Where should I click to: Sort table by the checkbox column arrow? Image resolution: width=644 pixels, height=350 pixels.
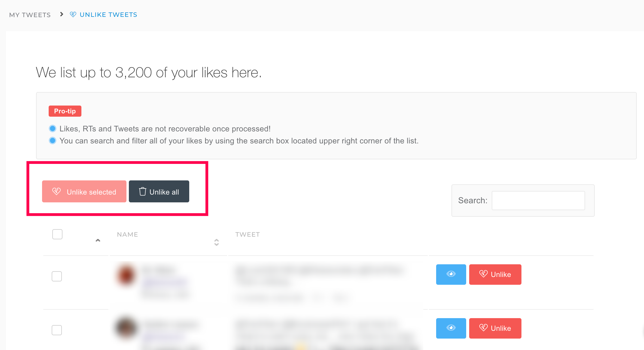tap(98, 240)
